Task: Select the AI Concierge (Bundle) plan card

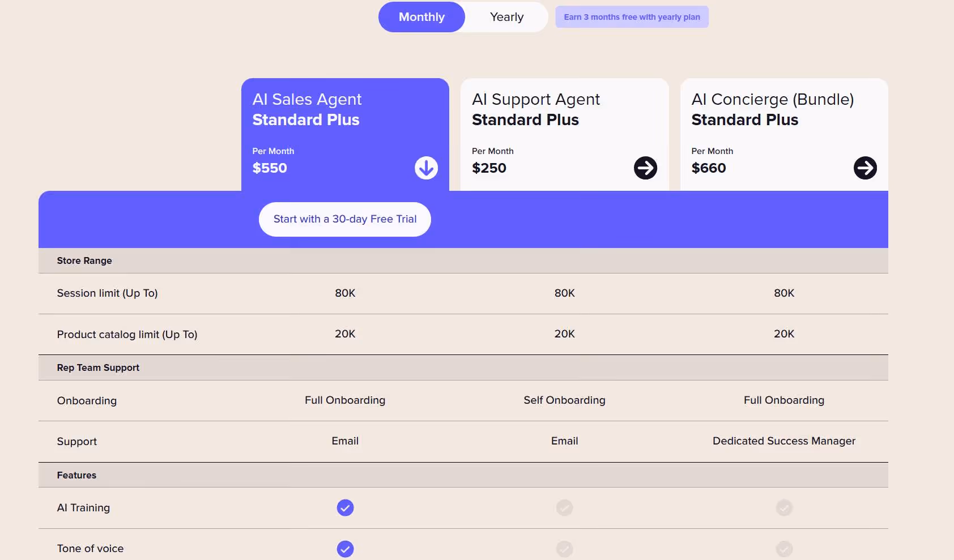Action: click(784, 135)
